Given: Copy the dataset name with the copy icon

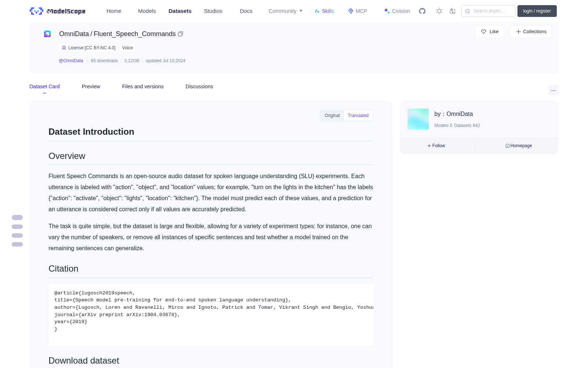Looking at the screenshot, I should click(180, 34).
